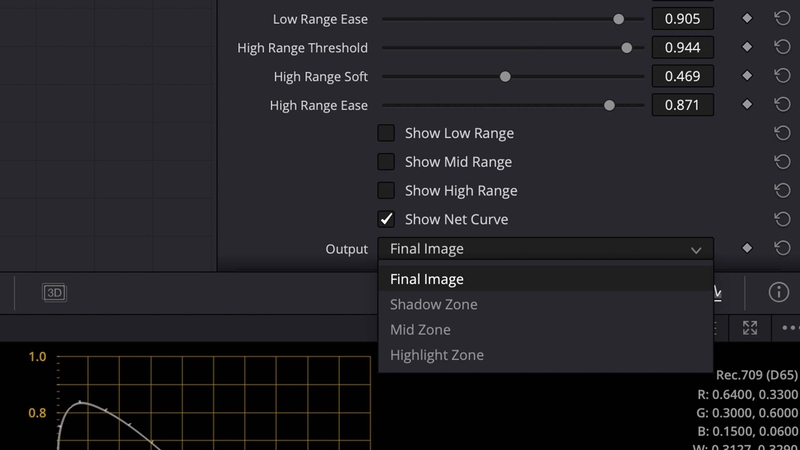Expand the scope panel to fullscreen
Viewport: 800px width, 450px height.
click(x=750, y=328)
